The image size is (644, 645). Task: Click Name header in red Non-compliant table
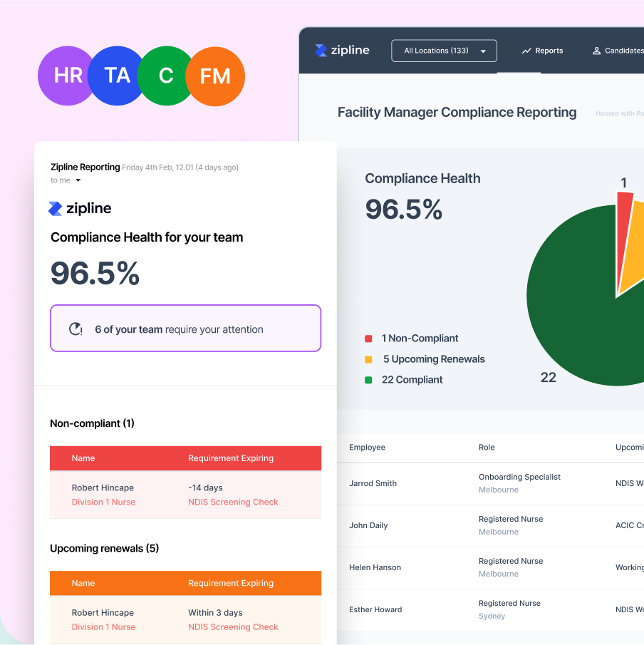[83, 458]
